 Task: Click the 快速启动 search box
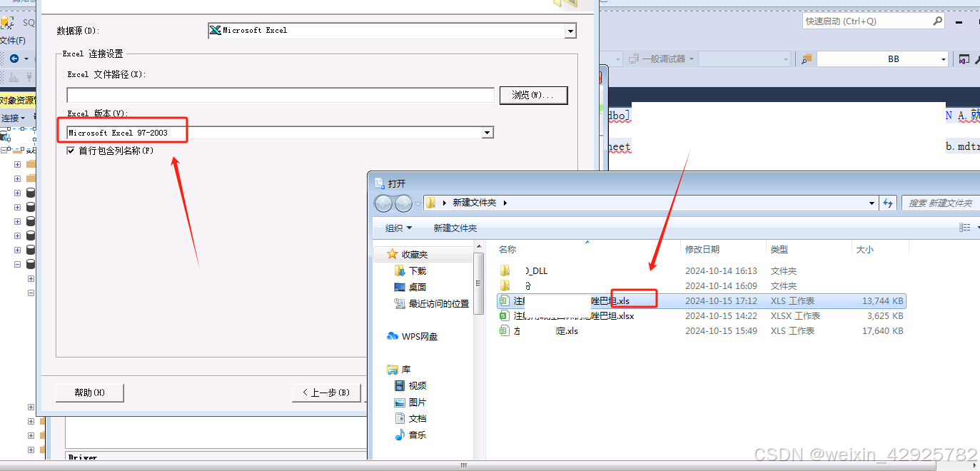coord(867,21)
